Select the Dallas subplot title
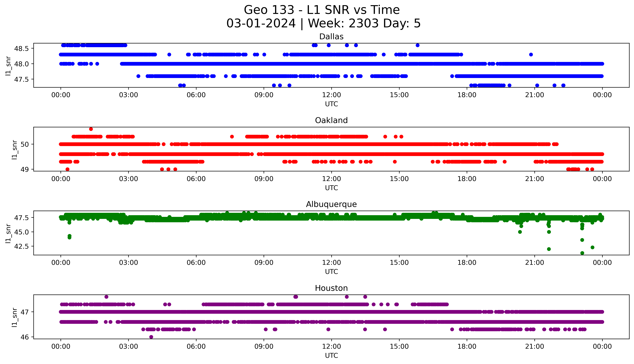634x364 pixels. 331,36
